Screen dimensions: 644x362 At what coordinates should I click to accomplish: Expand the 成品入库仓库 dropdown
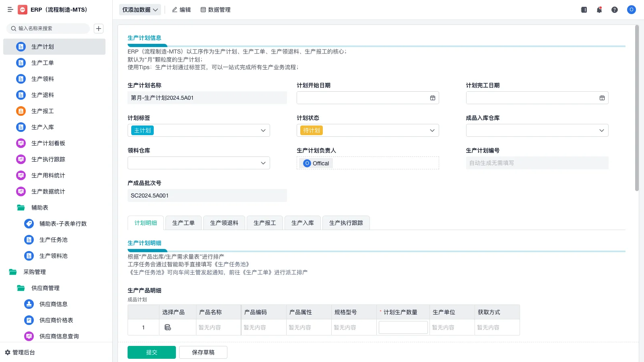coord(602,130)
